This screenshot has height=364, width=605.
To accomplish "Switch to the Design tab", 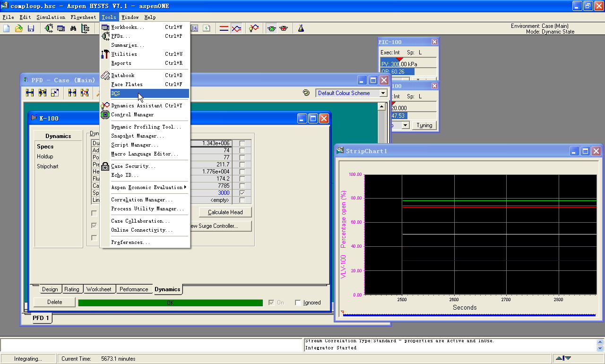I will (x=50, y=289).
